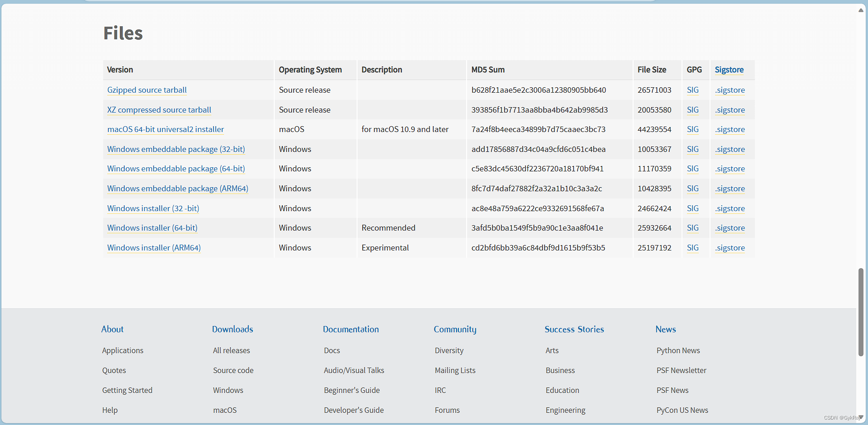Open .sigstore for macOS installer row
Screen dimensions: 868x425
[730, 129]
